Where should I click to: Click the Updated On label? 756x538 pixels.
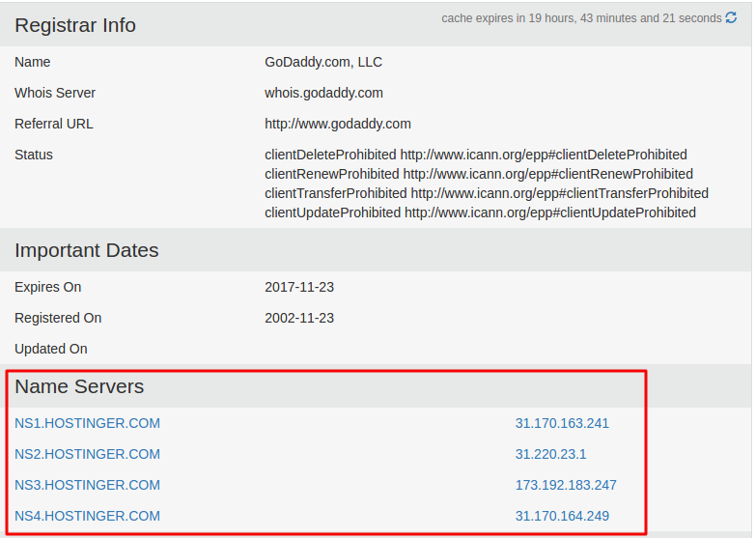(51, 349)
